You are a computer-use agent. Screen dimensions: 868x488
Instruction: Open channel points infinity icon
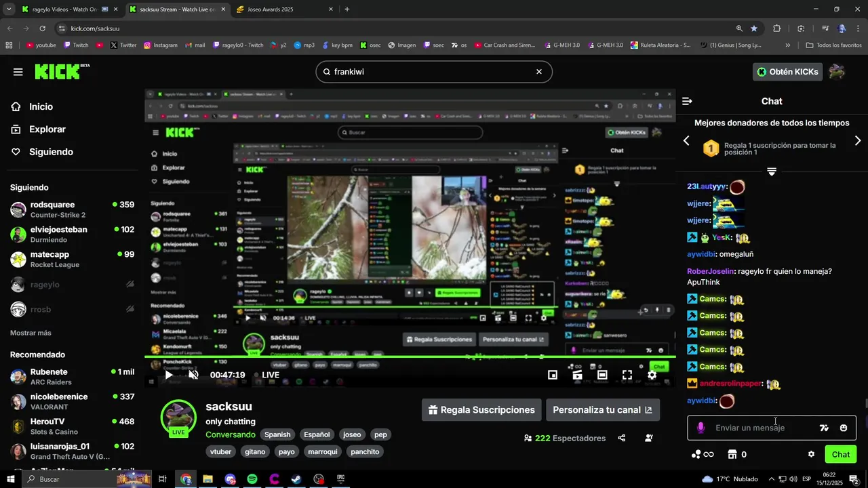pos(703,454)
